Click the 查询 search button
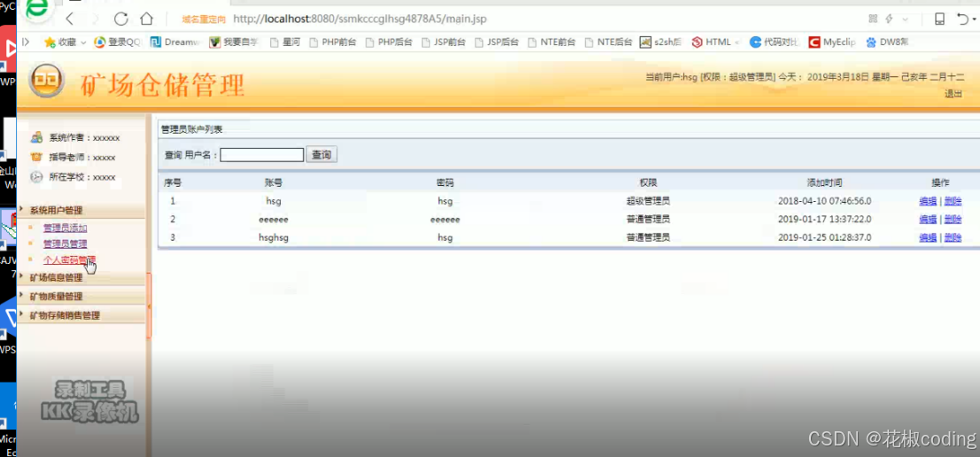The height and width of the screenshot is (457, 980). [321, 155]
